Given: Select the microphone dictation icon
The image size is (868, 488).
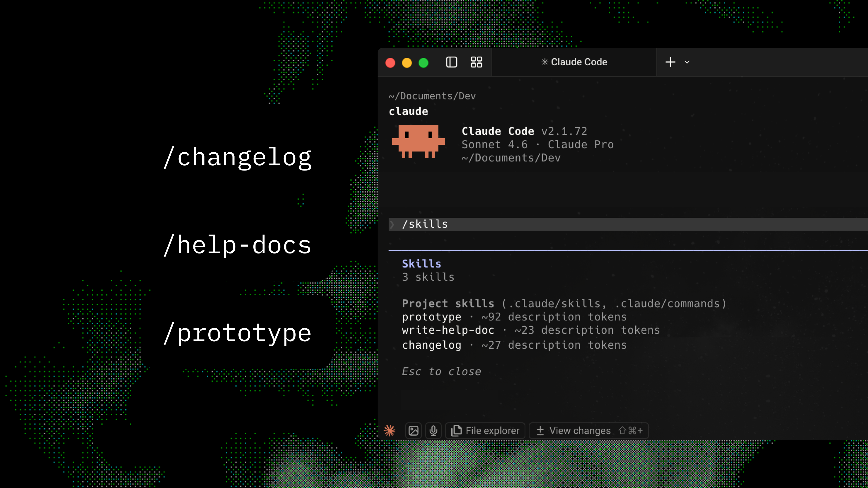Looking at the screenshot, I should click(433, 431).
